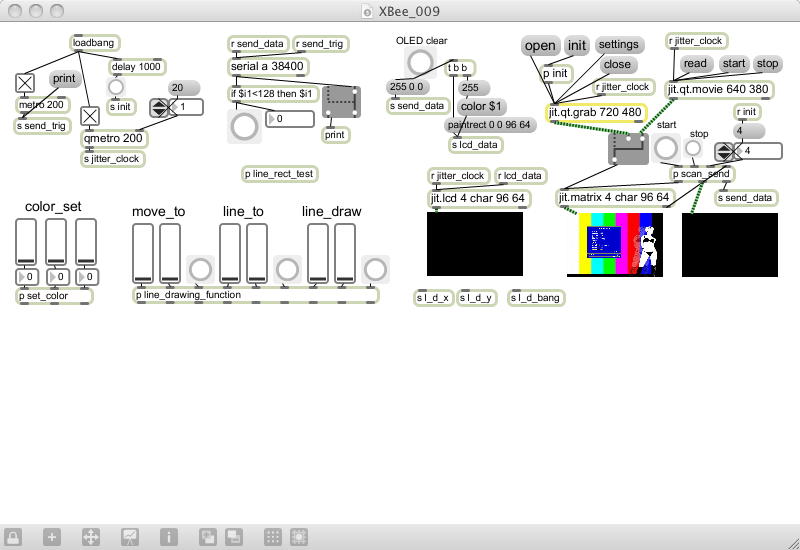
Task: Select the qmetro 200 object
Action: (114, 138)
